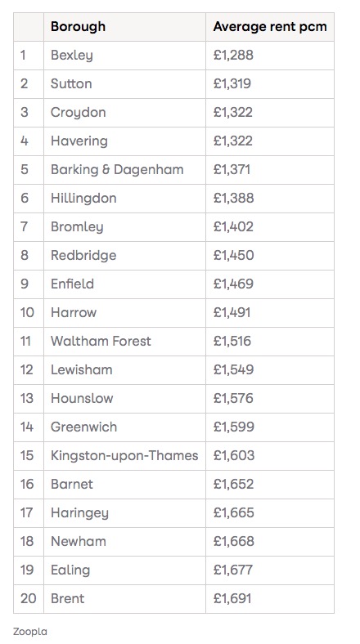Click the Waltham Forest cell

(124, 342)
